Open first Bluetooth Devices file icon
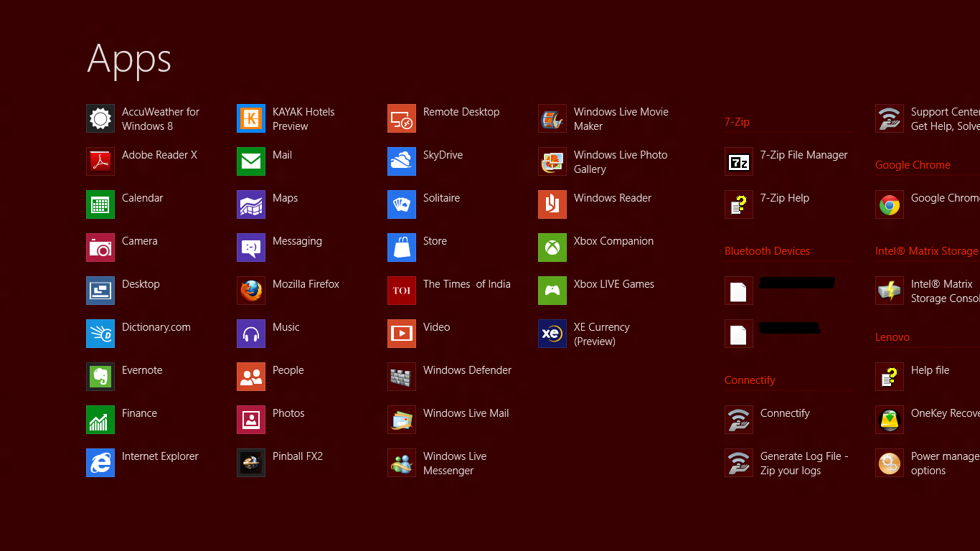Image resolution: width=980 pixels, height=551 pixels. pyautogui.click(x=739, y=291)
